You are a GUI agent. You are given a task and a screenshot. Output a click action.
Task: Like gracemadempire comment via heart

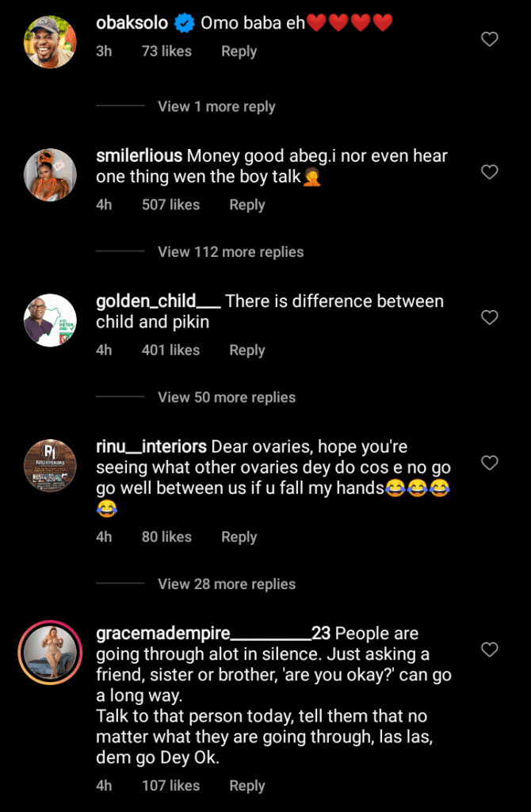coord(490,650)
